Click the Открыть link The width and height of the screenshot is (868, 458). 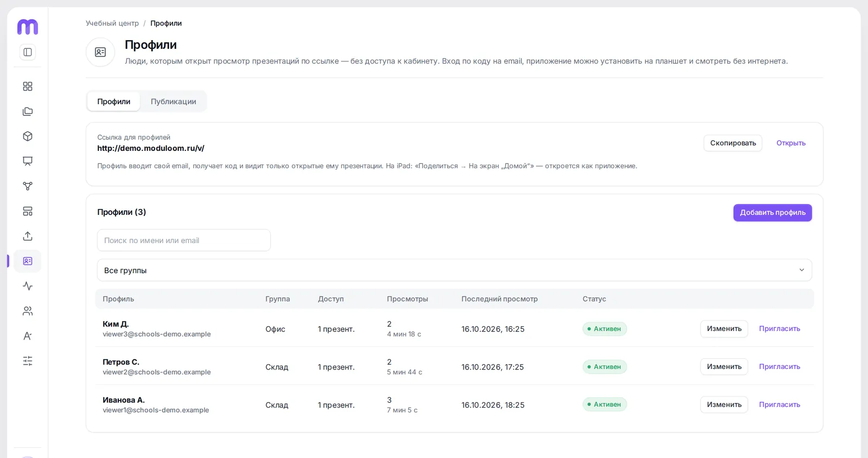(791, 143)
